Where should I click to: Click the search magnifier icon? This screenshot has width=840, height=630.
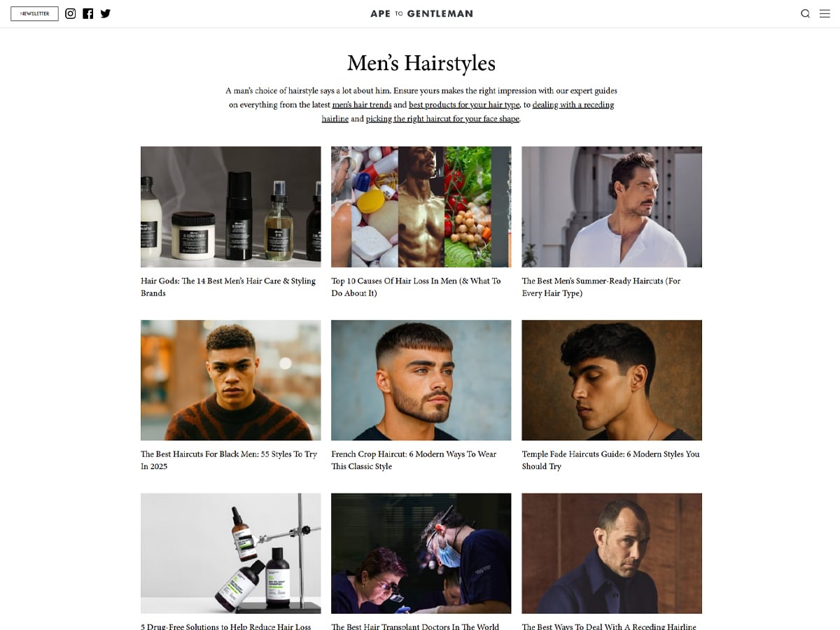[805, 13]
